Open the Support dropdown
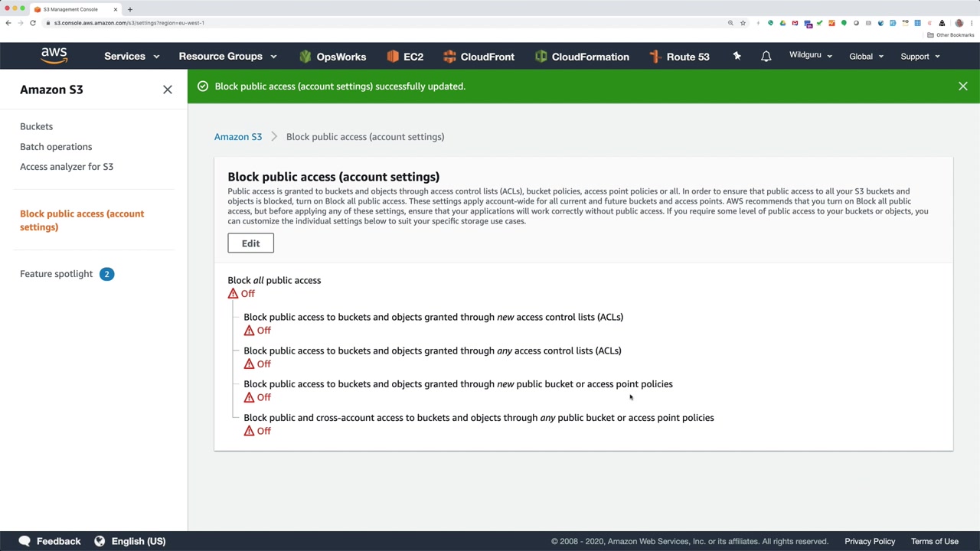This screenshot has width=980, height=551. coord(920,57)
